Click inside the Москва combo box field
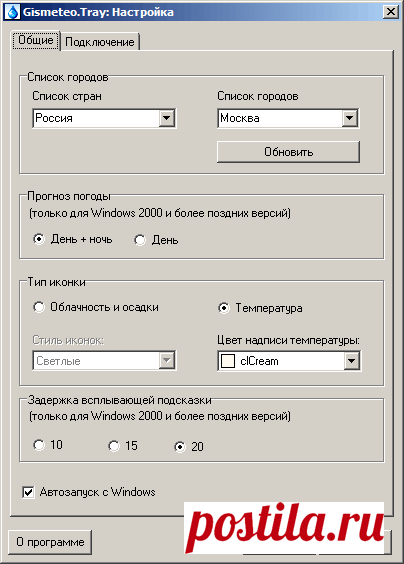 click(280, 118)
